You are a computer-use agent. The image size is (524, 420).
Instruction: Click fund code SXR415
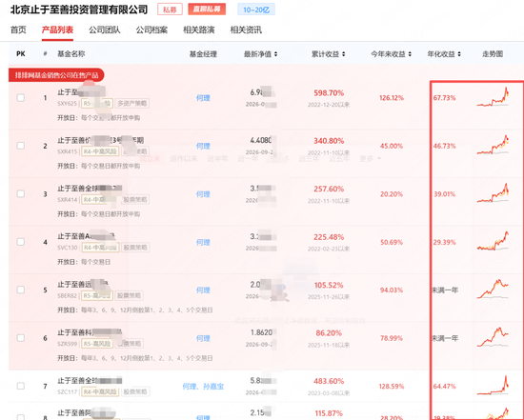click(x=68, y=151)
